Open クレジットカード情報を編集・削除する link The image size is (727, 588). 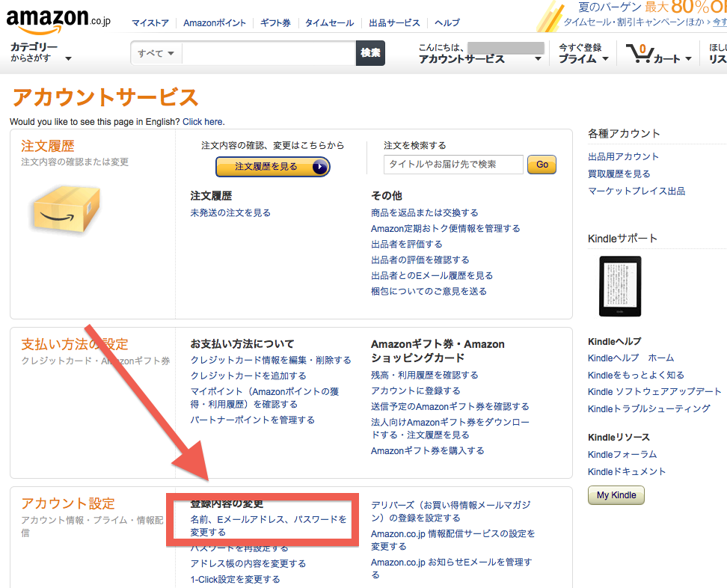[271, 360]
